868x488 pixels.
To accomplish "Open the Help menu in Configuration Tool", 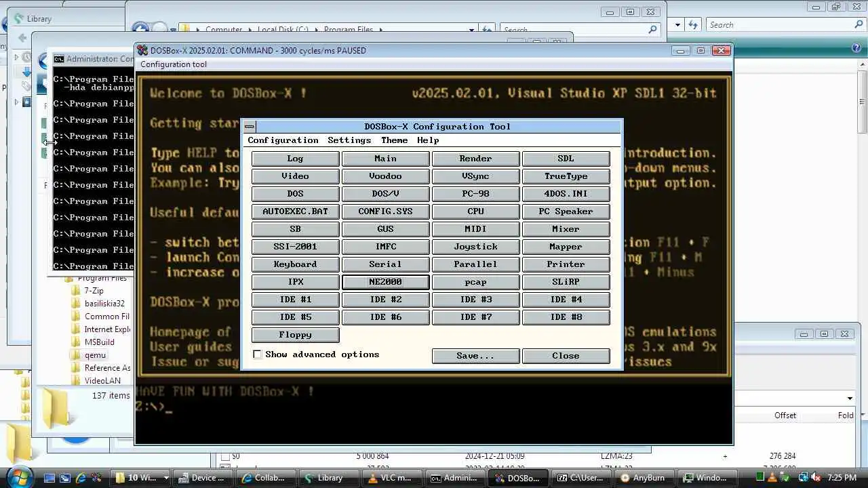I will (428, 140).
